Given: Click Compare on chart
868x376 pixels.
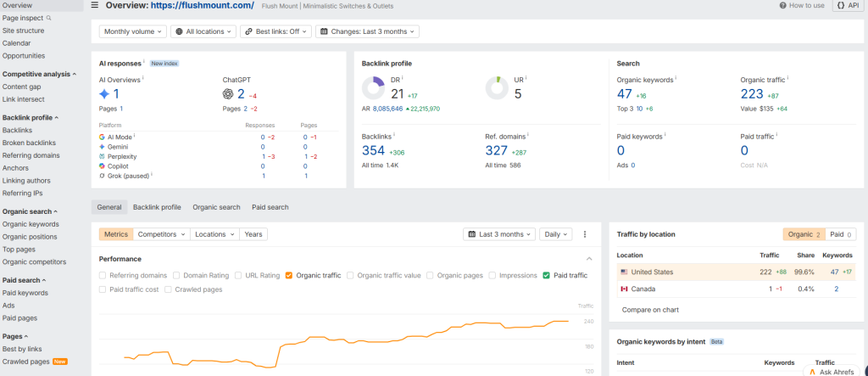Looking at the screenshot, I should pos(650,310).
